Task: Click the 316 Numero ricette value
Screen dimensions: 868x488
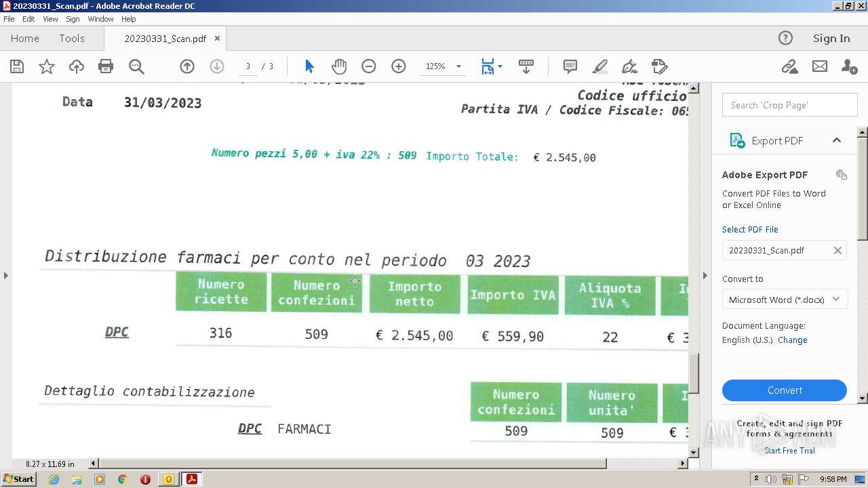Action: pyautogui.click(x=220, y=333)
